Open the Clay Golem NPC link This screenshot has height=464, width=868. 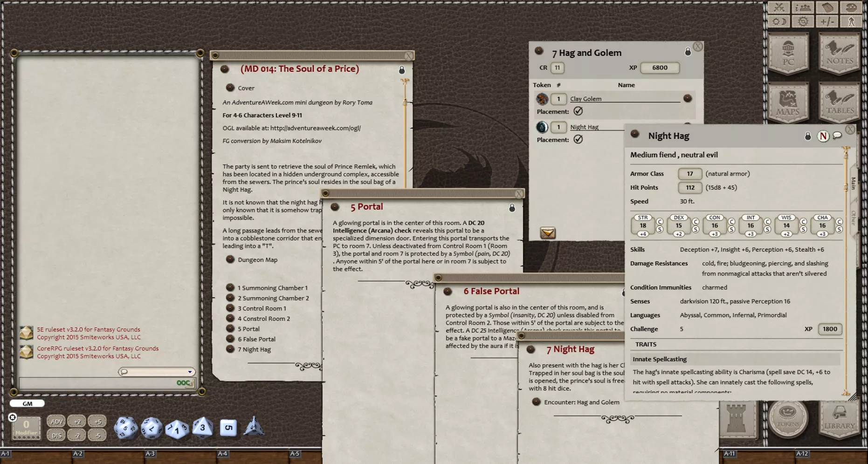point(687,98)
